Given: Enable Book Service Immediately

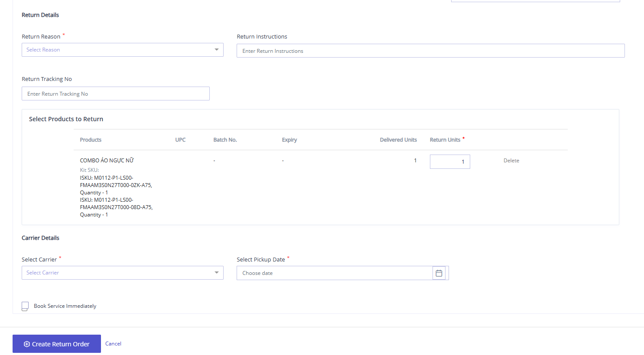Looking at the screenshot, I should [x=25, y=306].
